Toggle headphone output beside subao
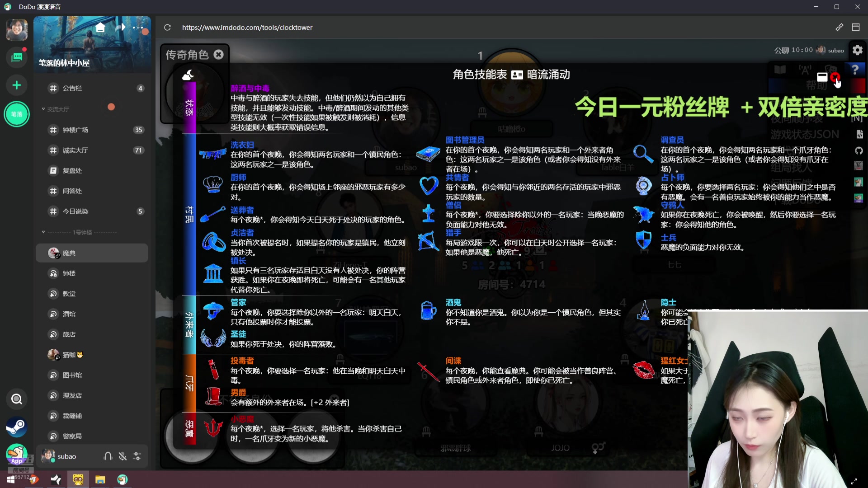The image size is (868, 488). 108,456
